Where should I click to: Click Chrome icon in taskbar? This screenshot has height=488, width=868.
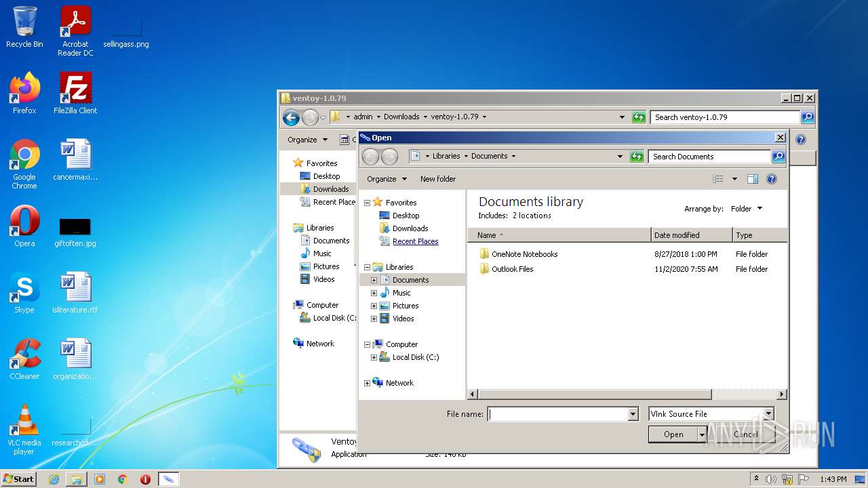point(123,479)
